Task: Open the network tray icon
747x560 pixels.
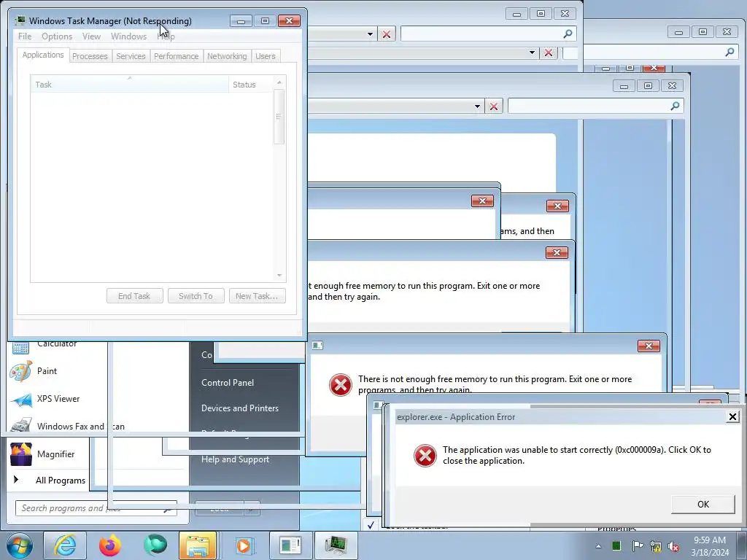Action: [x=656, y=546]
